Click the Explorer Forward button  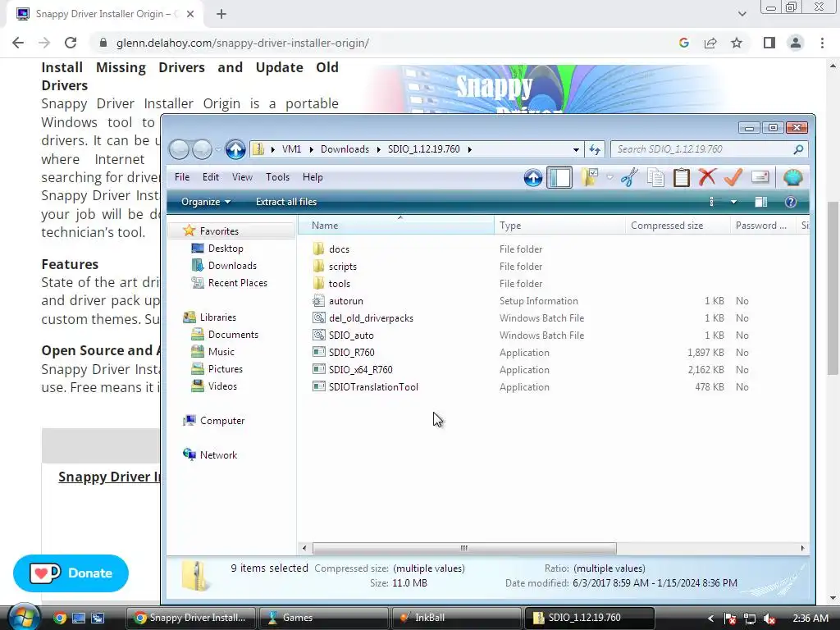[x=202, y=149]
